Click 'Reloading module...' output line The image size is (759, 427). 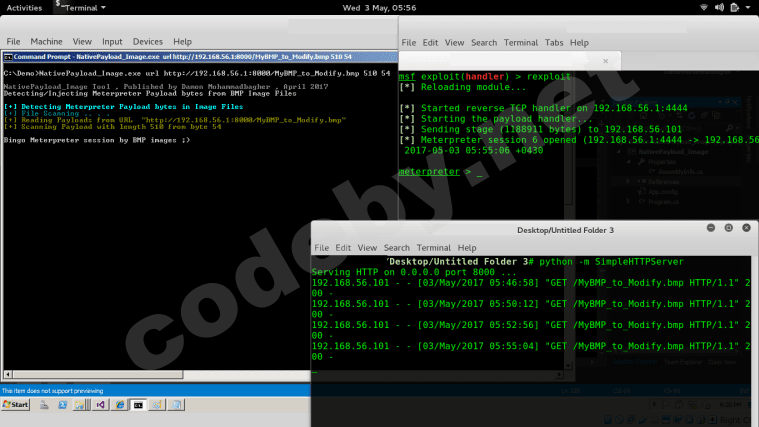point(462,87)
